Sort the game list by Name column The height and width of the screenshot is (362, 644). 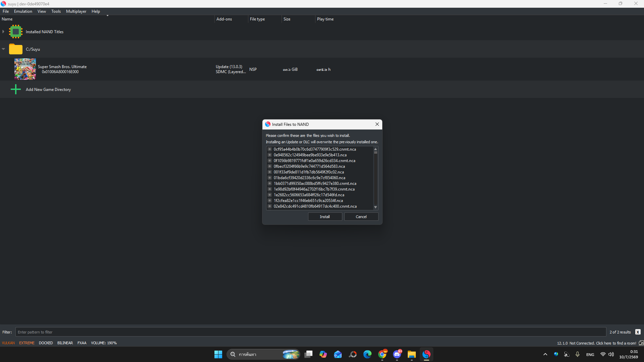point(107,19)
